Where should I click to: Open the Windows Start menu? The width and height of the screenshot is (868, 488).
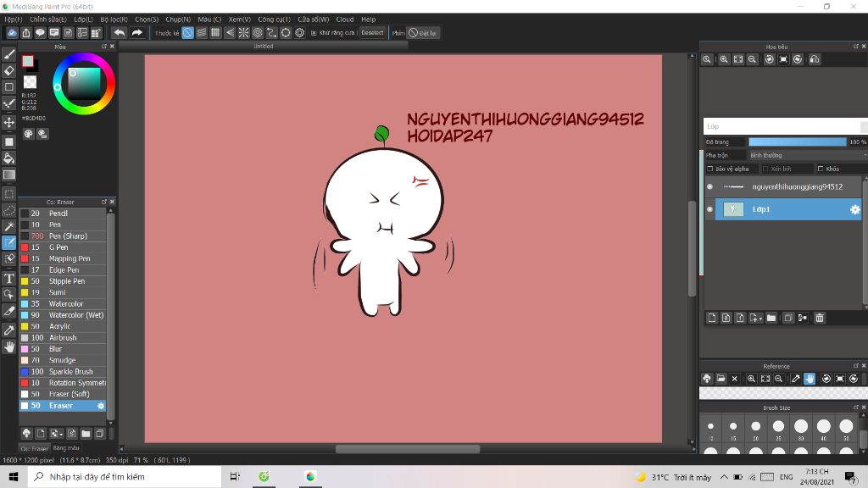[14, 476]
